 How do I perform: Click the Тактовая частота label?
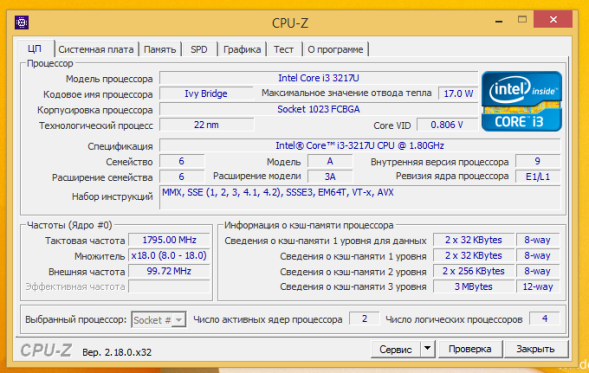[x=85, y=241]
